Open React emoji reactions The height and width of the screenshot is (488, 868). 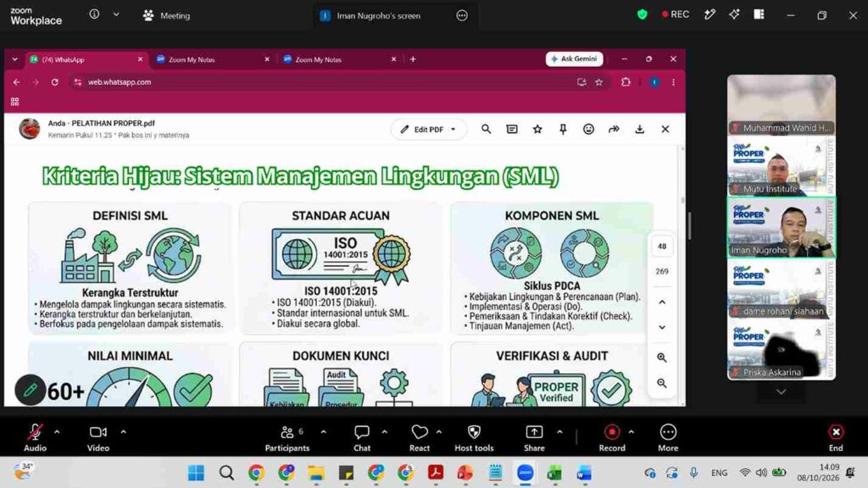tap(420, 437)
